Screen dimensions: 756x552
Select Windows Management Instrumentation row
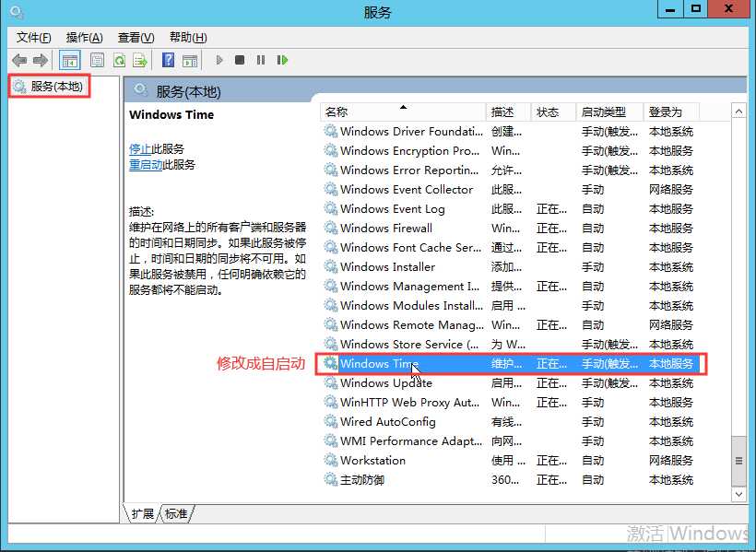[x=509, y=286]
